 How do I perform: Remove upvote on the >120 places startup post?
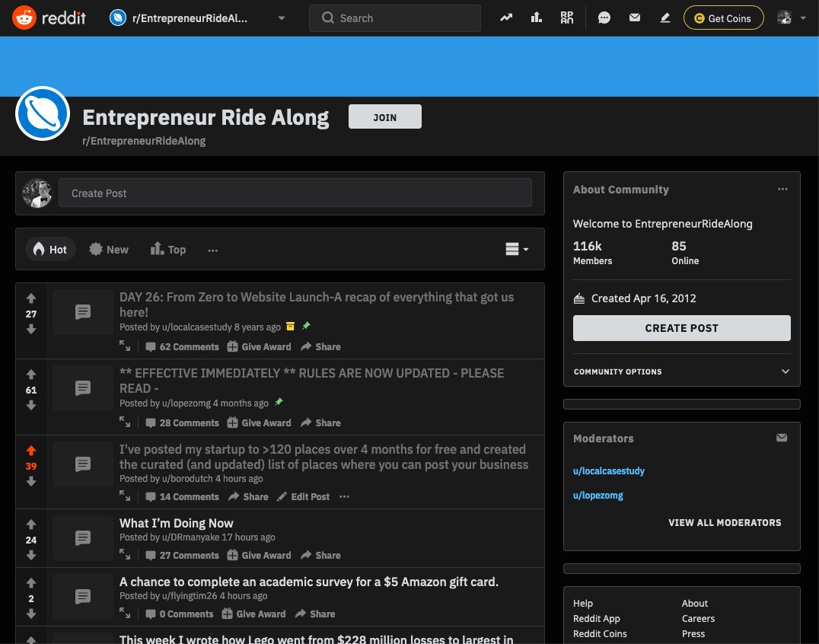[31, 450]
